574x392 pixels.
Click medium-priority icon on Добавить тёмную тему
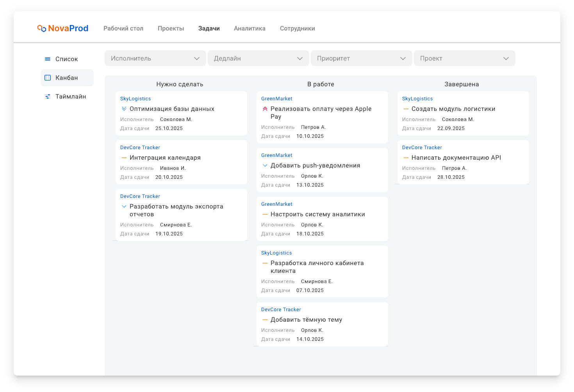click(265, 320)
